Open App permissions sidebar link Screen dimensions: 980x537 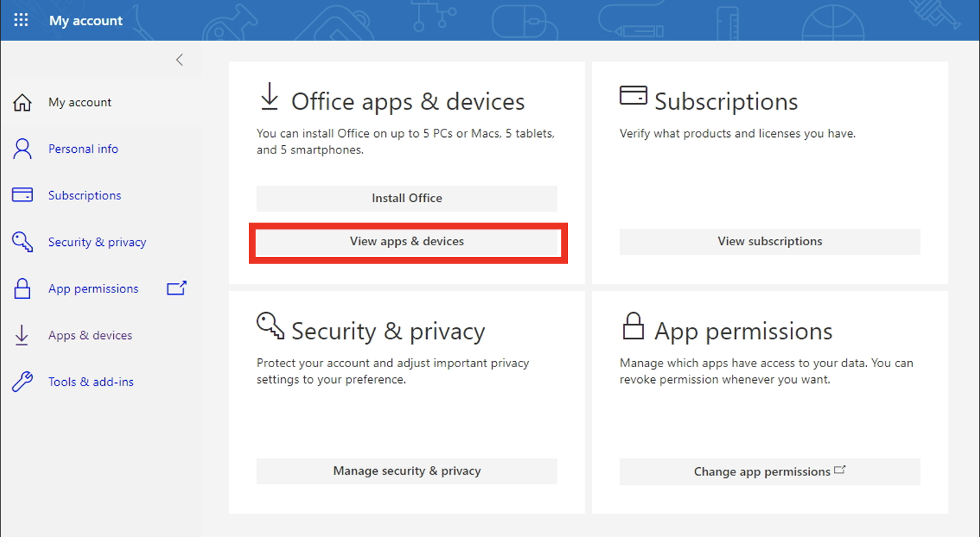coord(93,288)
